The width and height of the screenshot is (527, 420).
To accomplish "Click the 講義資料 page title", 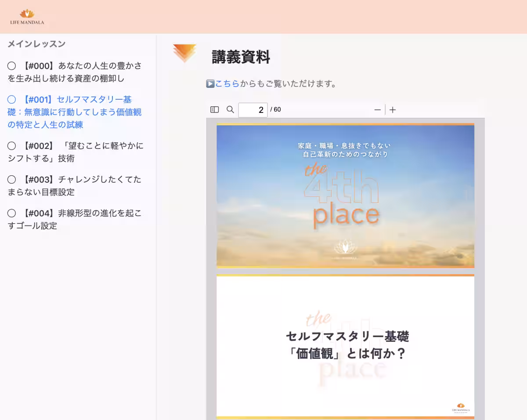I will coord(241,57).
